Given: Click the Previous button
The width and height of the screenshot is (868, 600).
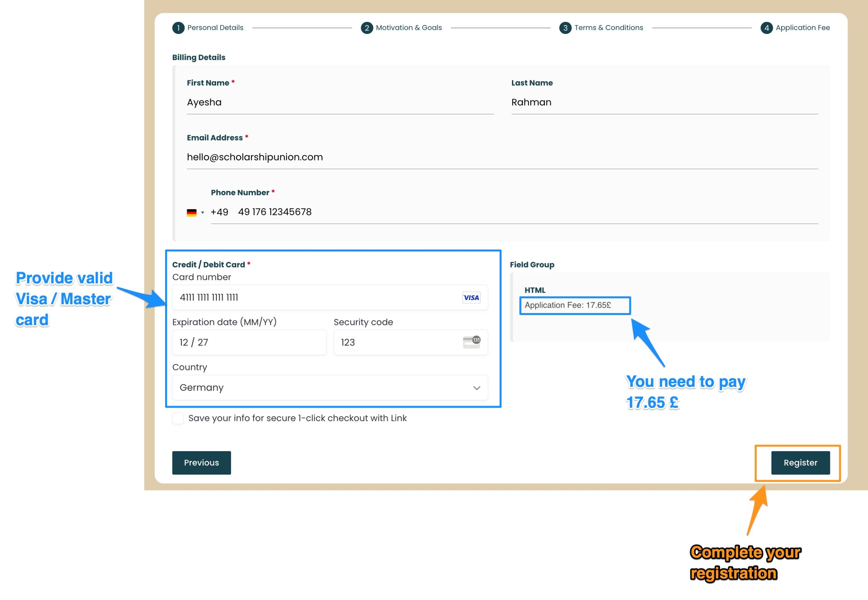Looking at the screenshot, I should click(x=201, y=463).
